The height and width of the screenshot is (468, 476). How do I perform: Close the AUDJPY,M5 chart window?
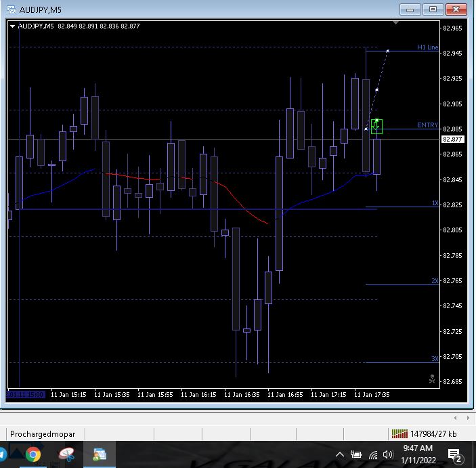456,9
